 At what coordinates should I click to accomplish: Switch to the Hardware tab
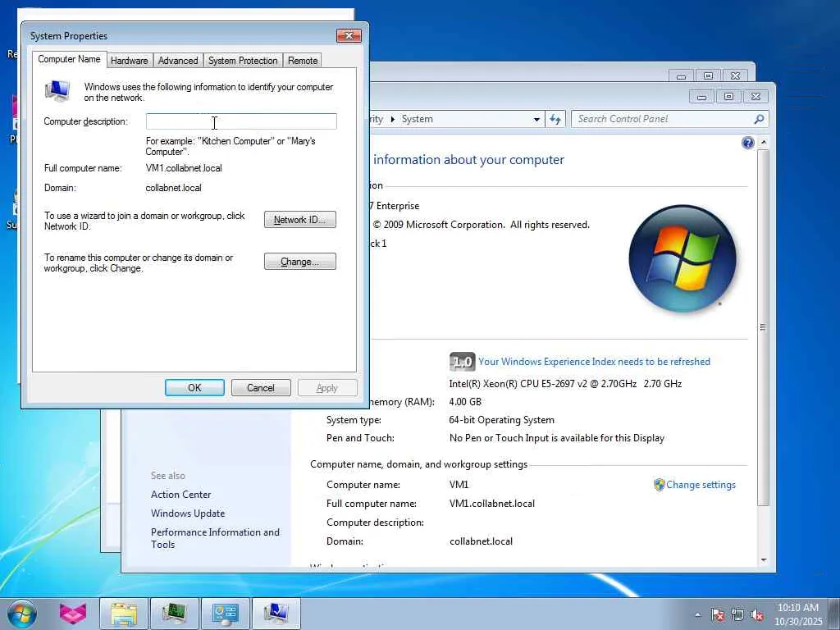[x=129, y=61]
